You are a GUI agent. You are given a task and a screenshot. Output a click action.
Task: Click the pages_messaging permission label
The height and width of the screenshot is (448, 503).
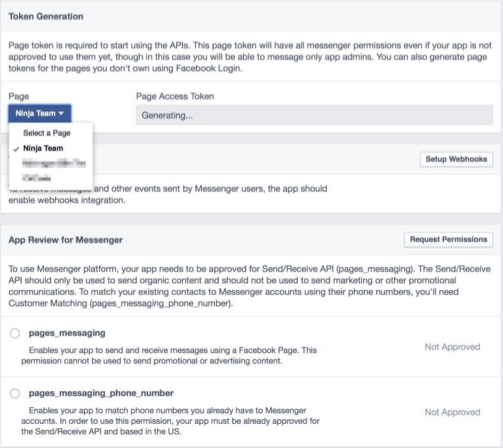click(x=67, y=333)
